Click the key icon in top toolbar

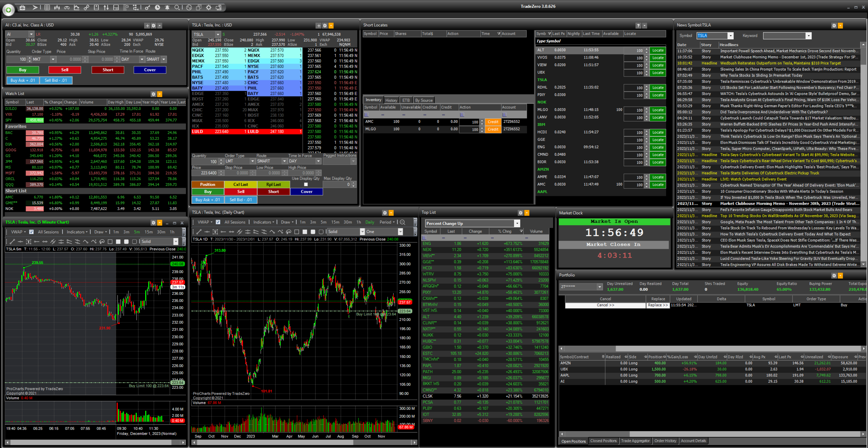[x=147, y=7]
